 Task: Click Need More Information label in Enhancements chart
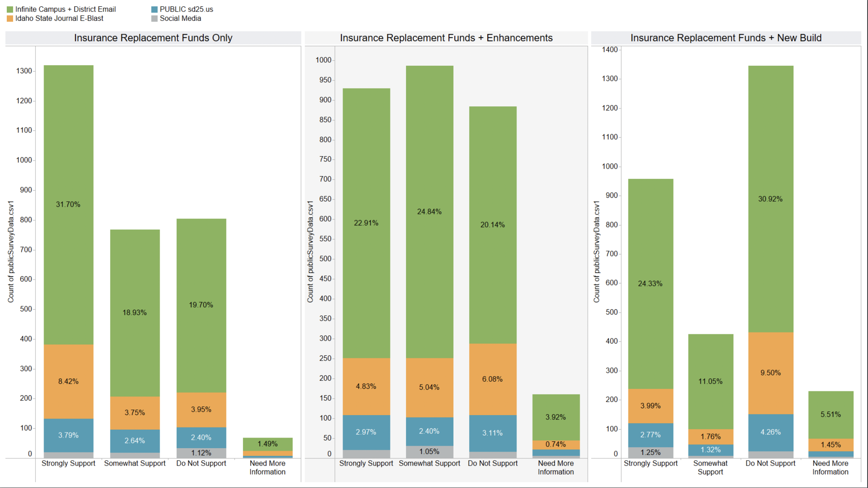click(x=556, y=468)
